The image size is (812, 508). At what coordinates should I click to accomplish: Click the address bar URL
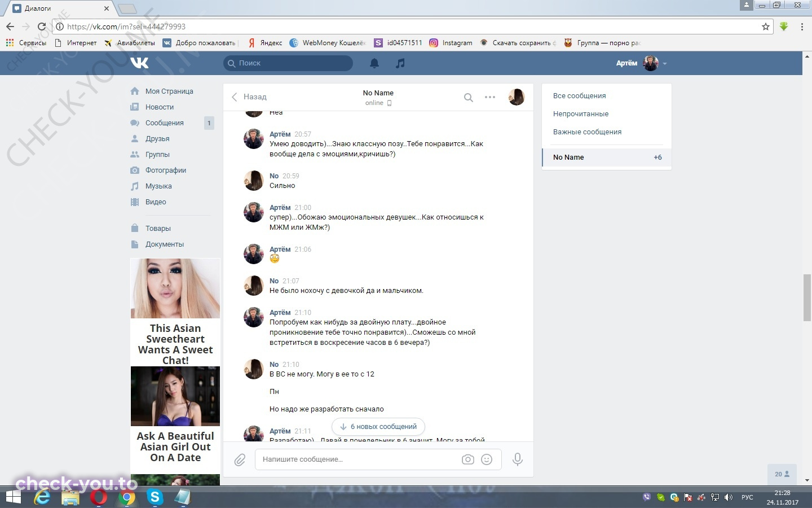pyautogui.click(x=126, y=27)
